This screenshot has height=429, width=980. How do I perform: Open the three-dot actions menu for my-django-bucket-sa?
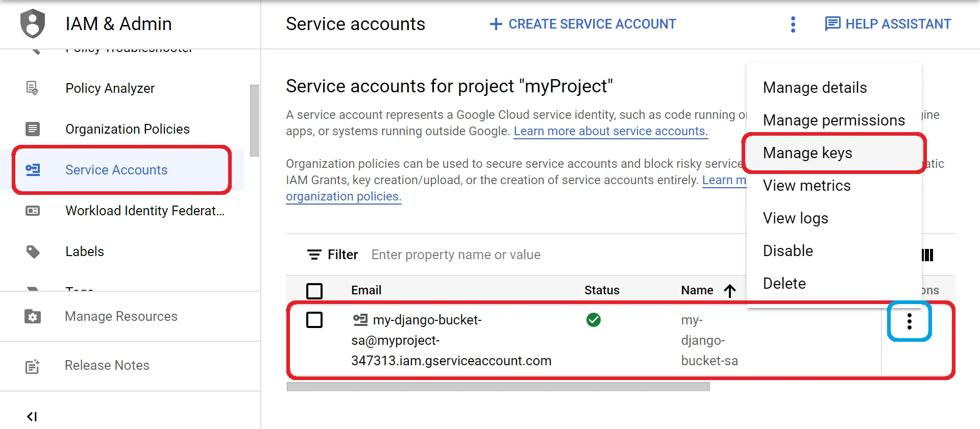click(909, 321)
